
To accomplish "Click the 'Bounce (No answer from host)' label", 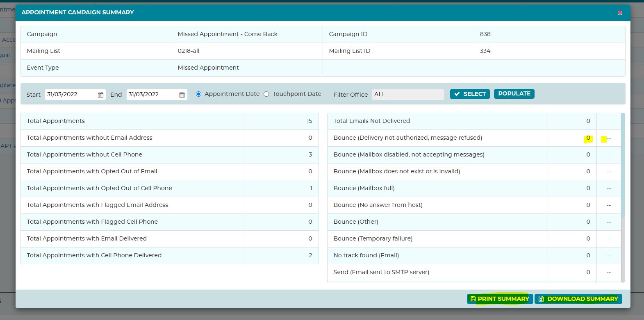I will pos(378,205).
